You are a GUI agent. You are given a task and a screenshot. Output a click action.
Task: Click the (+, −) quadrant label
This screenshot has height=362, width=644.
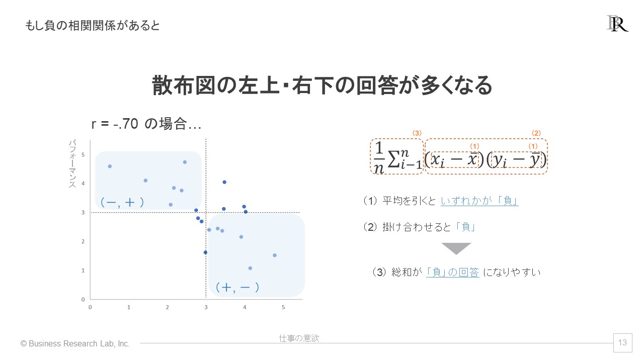[237, 287]
